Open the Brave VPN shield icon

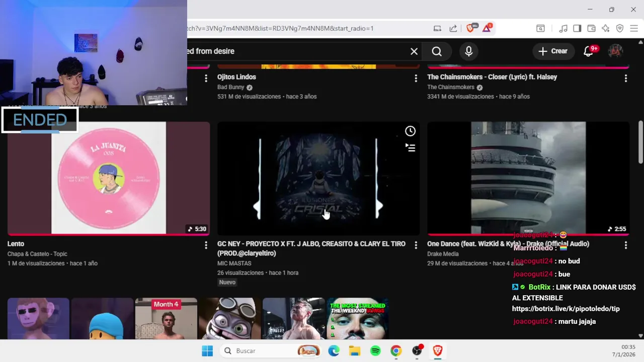(620, 29)
